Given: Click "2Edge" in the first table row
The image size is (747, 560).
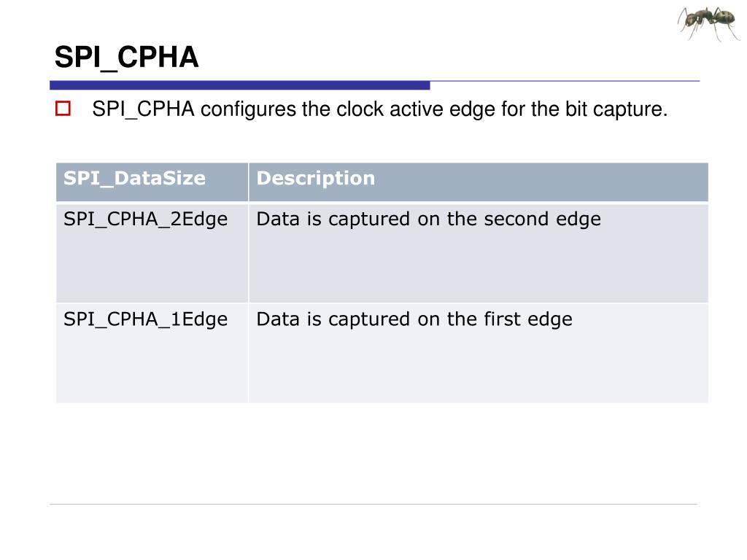Looking at the screenshot, I should tap(198, 219).
